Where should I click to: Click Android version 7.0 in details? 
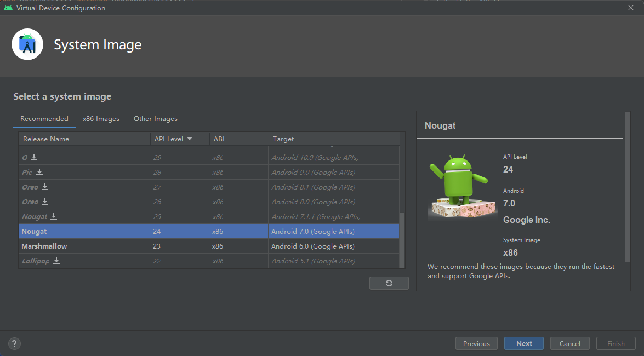(x=509, y=203)
